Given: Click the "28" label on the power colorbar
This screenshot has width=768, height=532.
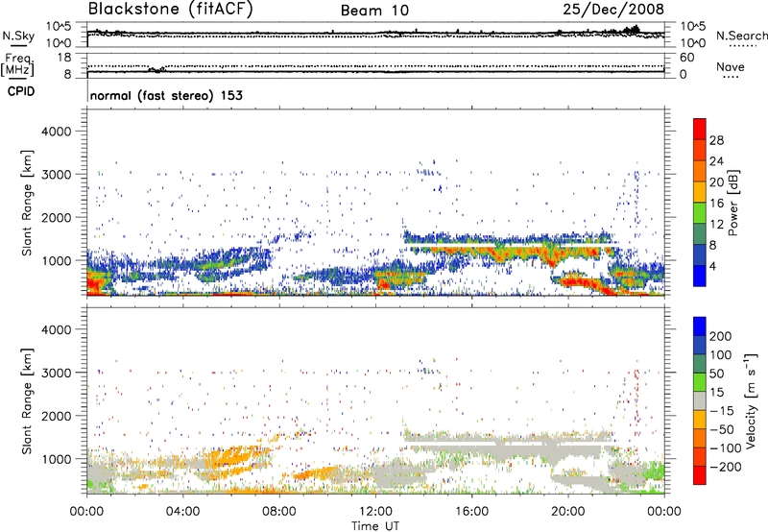Looking at the screenshot, I should click(x=716, y=140).
